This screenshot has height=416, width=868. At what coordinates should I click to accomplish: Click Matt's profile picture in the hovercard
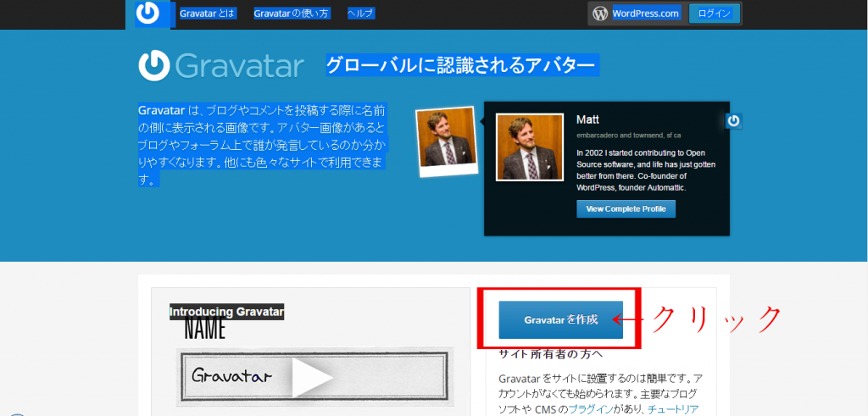529,147
